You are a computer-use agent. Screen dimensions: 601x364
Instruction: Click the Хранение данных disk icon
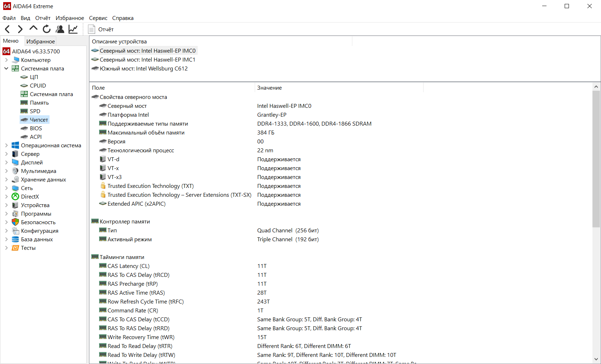coord(15,180)
